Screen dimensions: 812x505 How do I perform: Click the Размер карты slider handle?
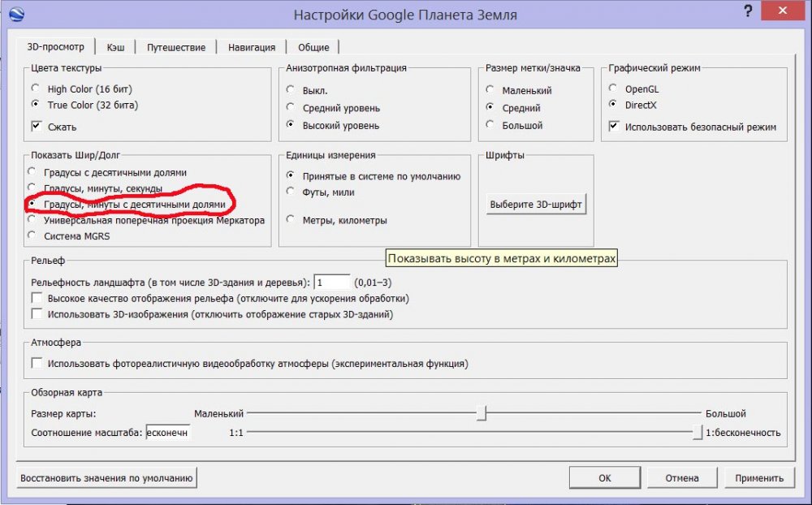coord(482,412)
